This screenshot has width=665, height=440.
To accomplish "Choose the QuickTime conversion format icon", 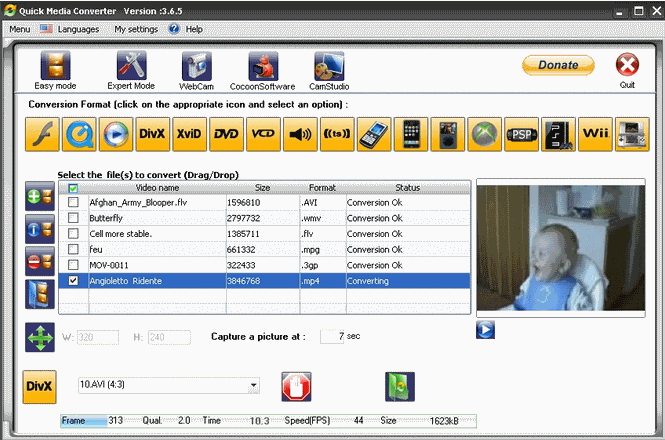I will click(78, 134).
